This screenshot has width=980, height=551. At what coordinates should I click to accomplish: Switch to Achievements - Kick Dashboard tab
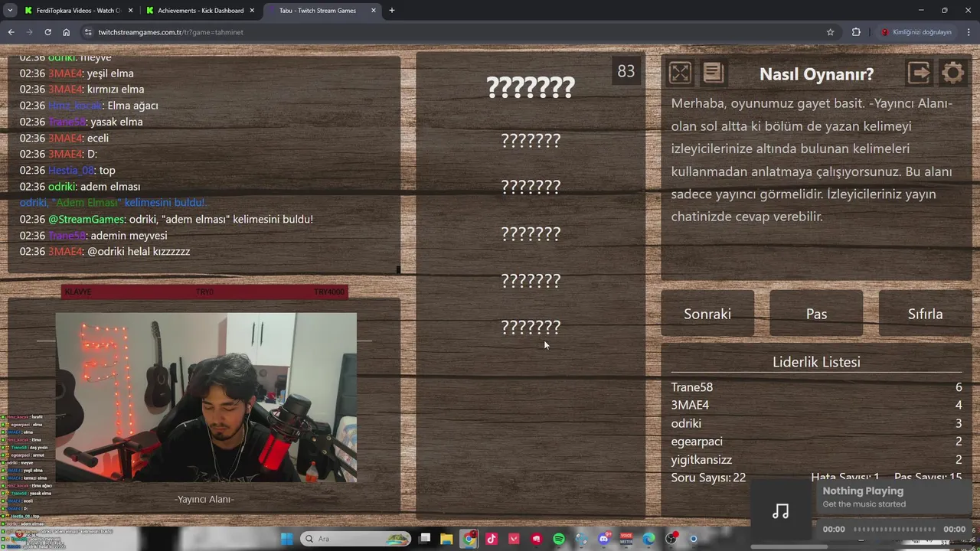pos(201,11)
